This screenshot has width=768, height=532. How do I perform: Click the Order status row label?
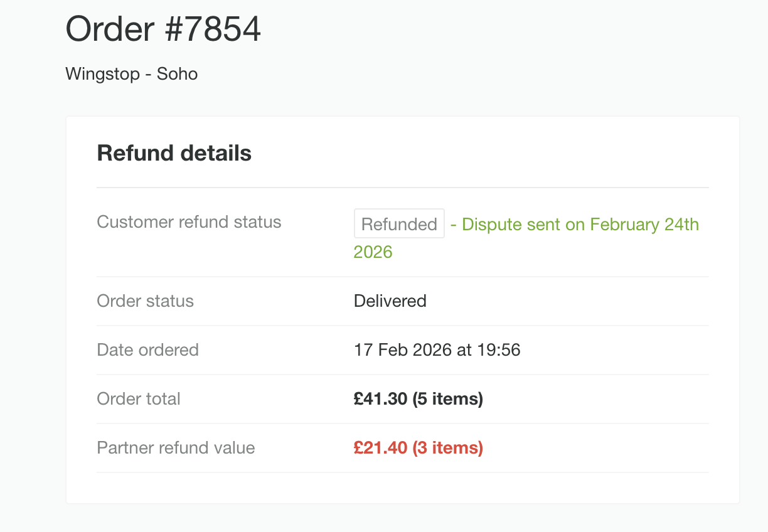coord(145,301)
